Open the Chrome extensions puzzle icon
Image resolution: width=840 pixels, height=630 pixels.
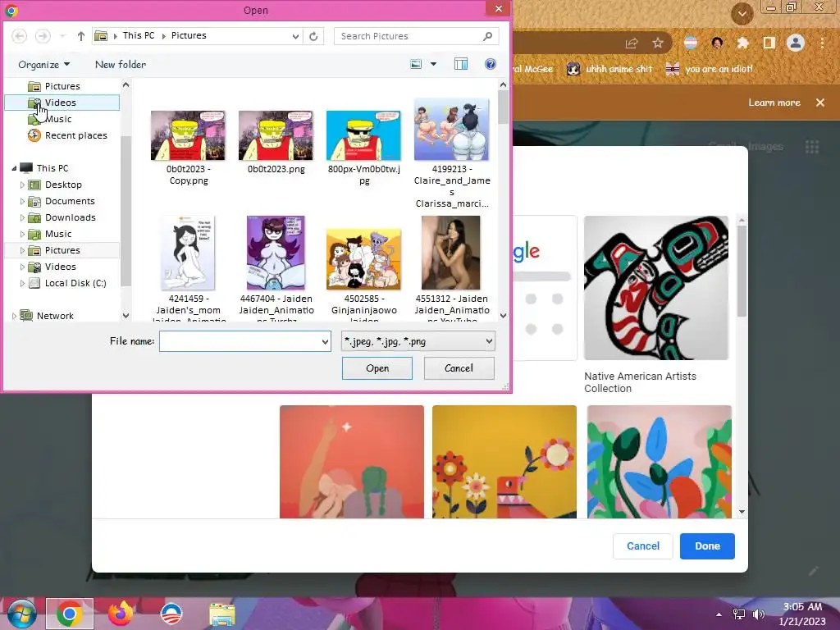742,43
